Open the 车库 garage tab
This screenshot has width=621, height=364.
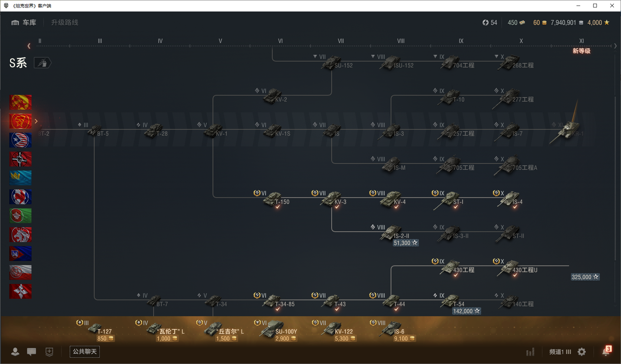[24, 23]
